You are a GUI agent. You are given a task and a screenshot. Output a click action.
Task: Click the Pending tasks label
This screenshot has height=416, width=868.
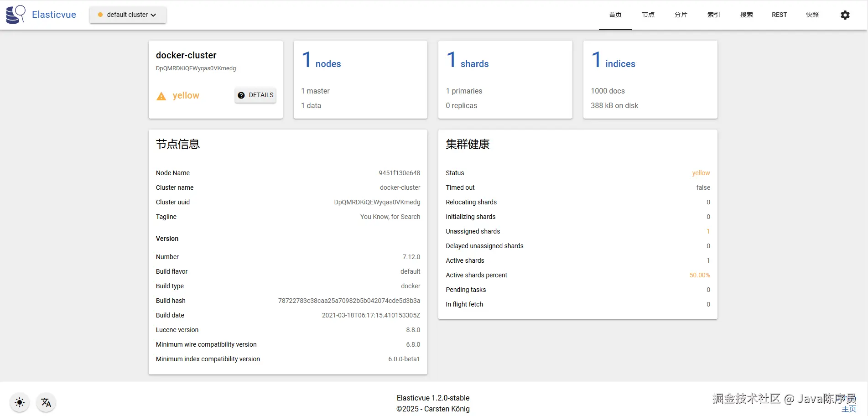(x=466, y=290)
